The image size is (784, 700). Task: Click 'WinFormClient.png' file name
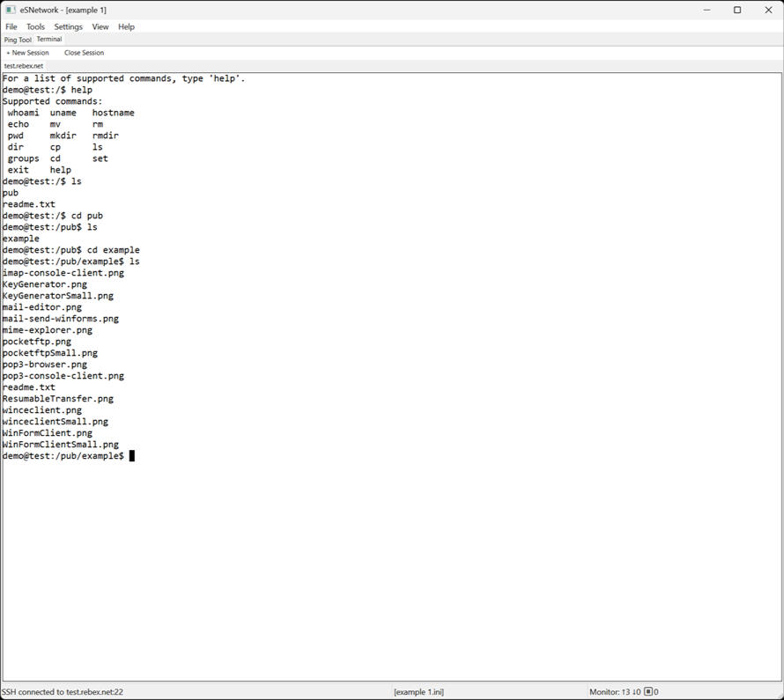pos(48,433)
